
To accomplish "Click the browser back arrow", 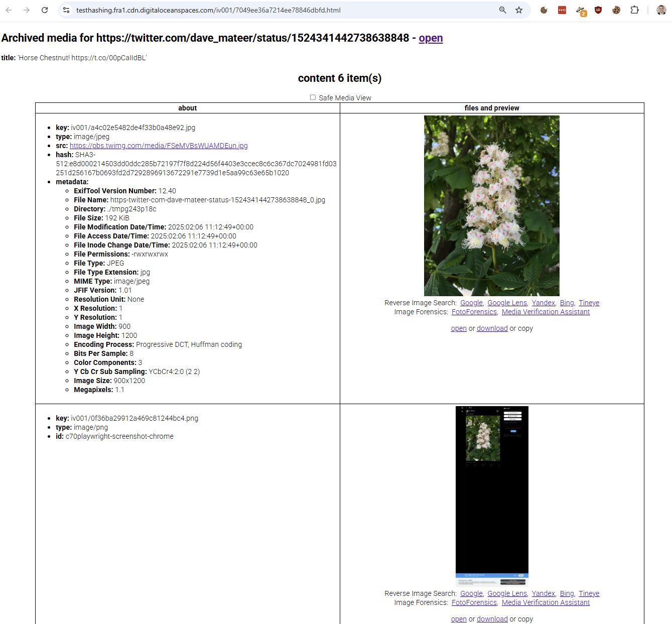I will [9, 10].
